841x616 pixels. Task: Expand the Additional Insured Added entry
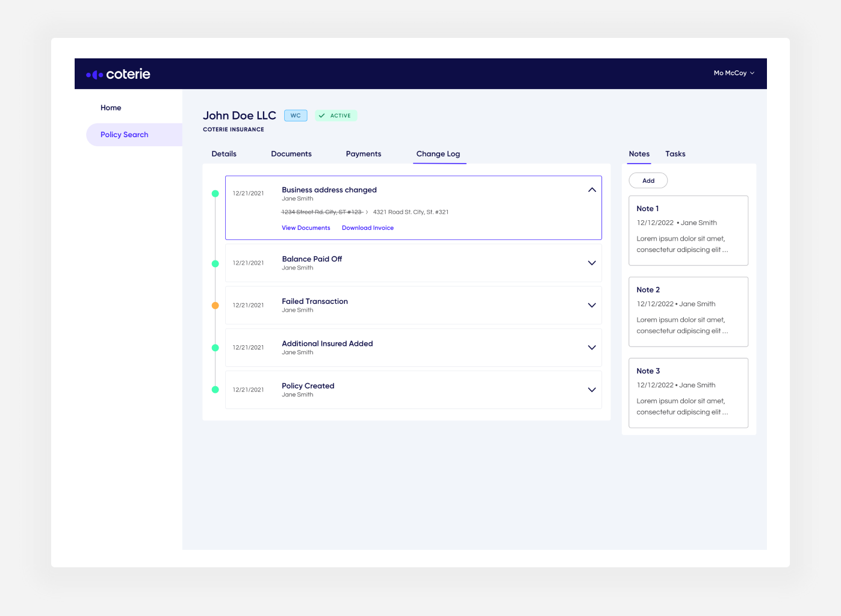click(592, 347)
